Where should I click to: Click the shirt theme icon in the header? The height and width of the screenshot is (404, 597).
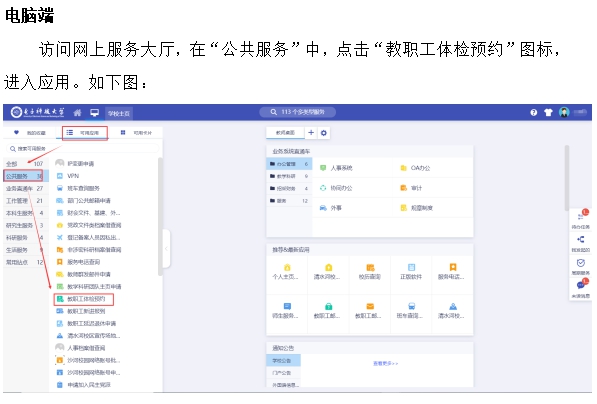tap(548, 112)
